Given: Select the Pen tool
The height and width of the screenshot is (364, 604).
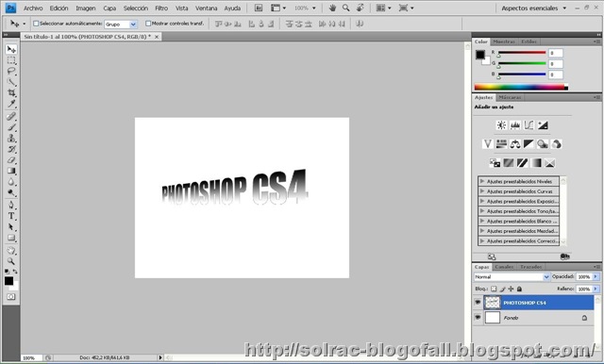Looking at the screenshot, I should pyautogui.click(x=11, y=205).
